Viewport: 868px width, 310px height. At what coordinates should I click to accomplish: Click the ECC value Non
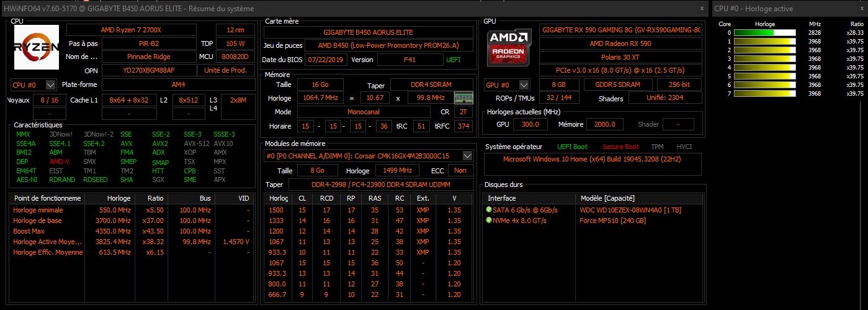click(x=460, y=170)
